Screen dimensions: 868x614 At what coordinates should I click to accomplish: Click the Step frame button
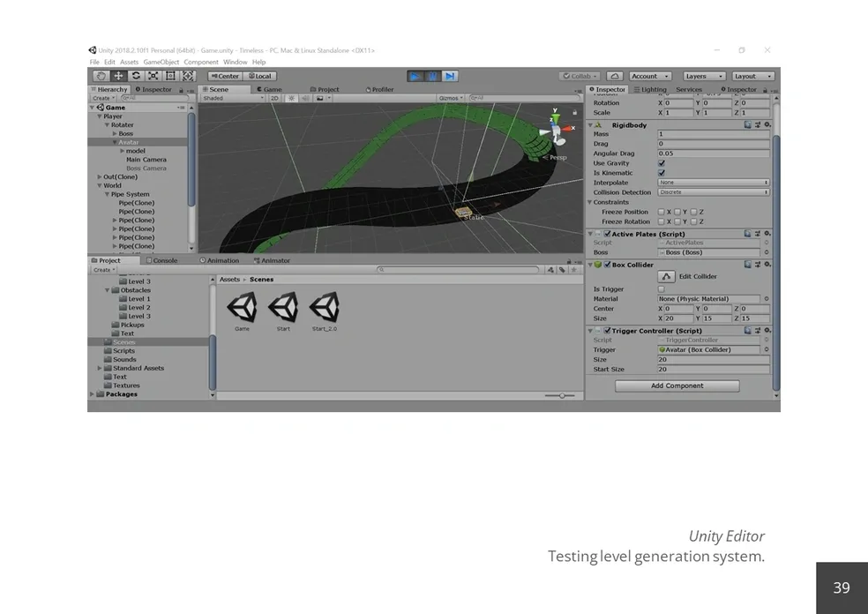[x=450, y=77]
